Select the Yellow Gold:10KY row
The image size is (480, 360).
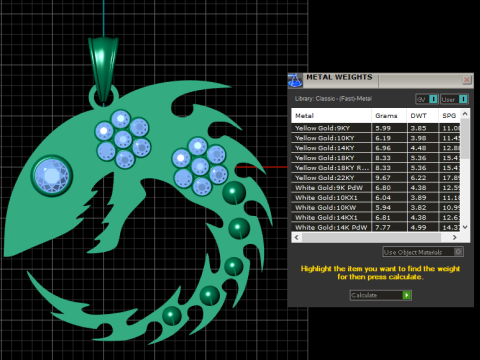pos(376,138)
